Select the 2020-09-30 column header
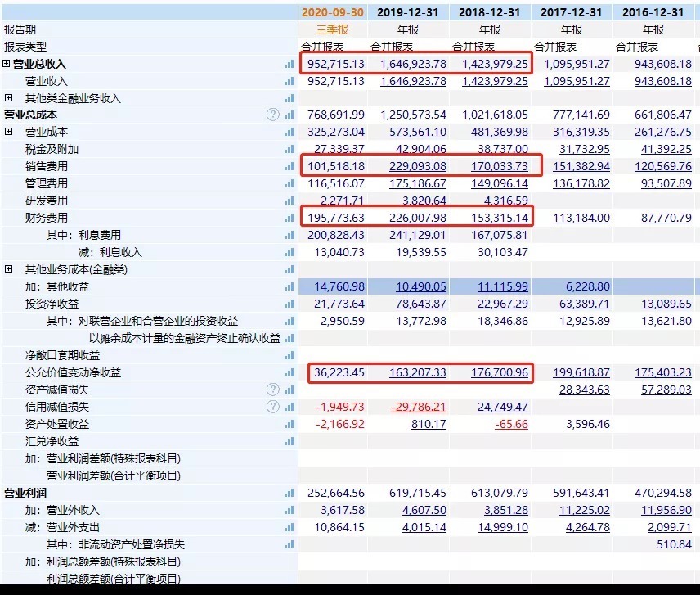The width and height of the screenshot is (700, 595). (333, 12)
